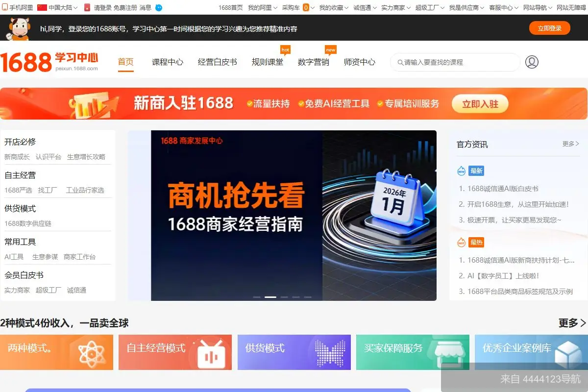Click the course search input field
This screenshot has width=588, height=392.
tap(455, 62)
